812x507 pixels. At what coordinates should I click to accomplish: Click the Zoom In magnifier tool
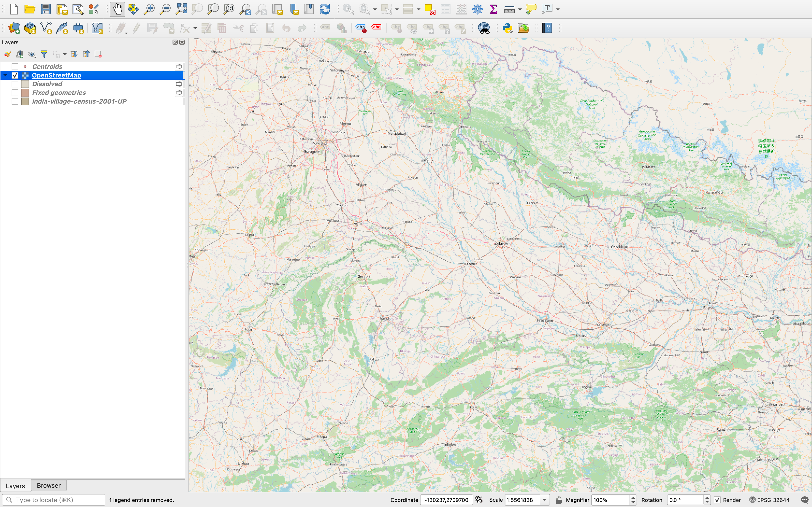[x=149, y=9]
